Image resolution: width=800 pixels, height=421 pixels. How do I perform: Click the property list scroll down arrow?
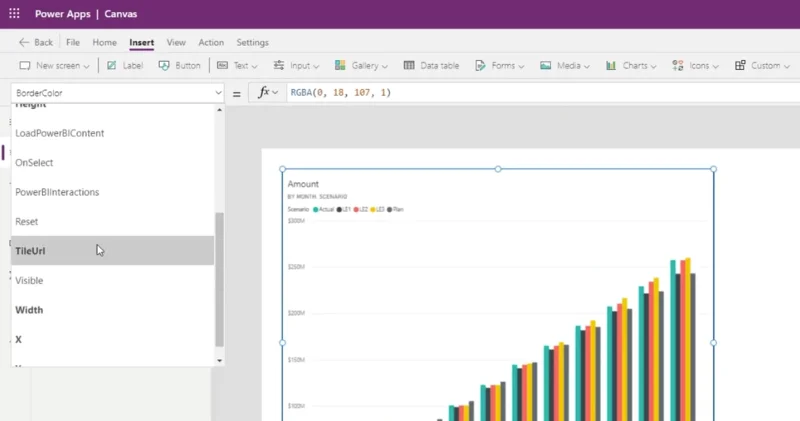pyautogui.click(x=219, y=361)
